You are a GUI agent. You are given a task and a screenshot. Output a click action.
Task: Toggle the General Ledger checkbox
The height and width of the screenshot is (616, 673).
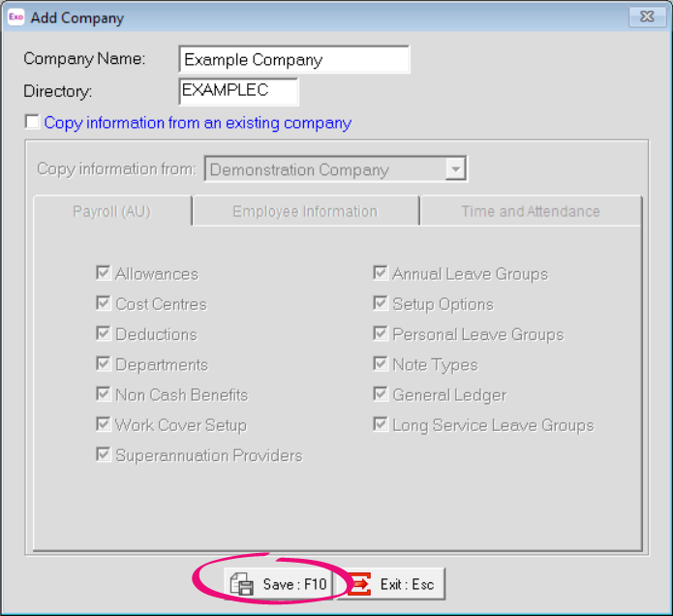click(381, 394)
